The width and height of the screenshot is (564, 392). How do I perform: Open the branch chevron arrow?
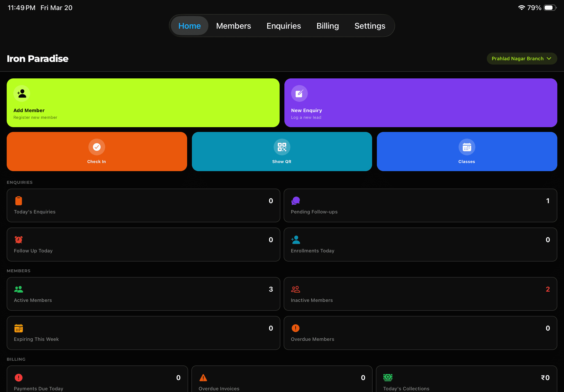point(549,59)
